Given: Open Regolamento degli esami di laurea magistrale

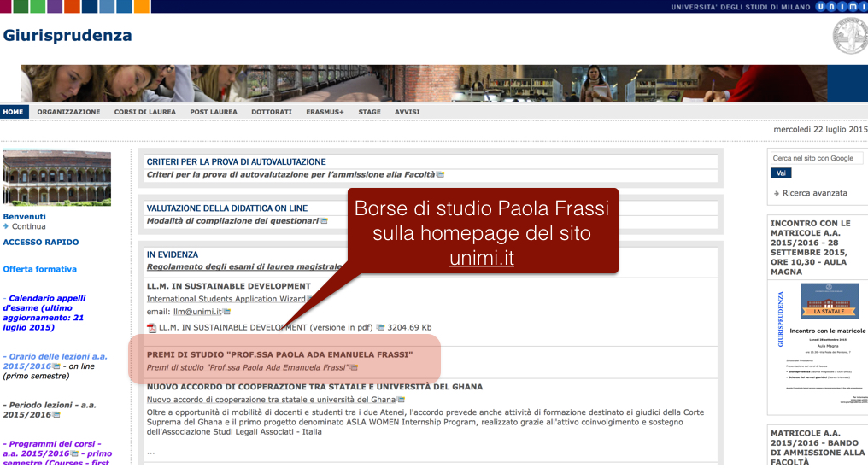Looking at the screenshot, I should point(244,266).
